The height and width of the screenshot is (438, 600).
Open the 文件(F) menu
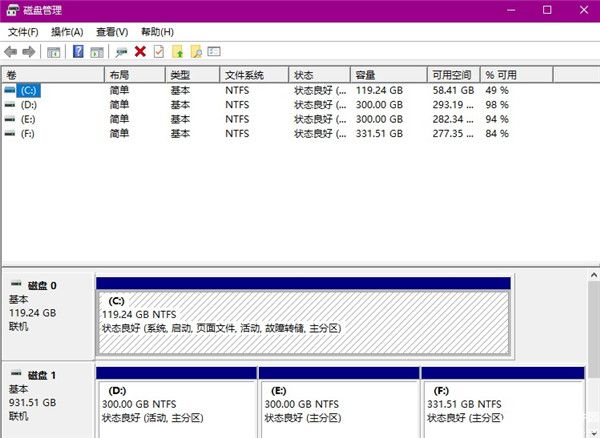[x=23, y=32]
